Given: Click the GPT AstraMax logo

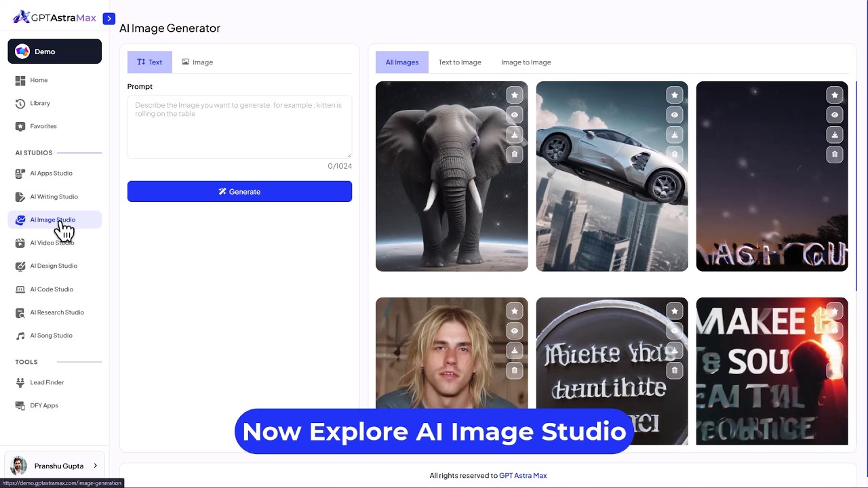Looking at the screenshot, I should [x=55, y=18].
